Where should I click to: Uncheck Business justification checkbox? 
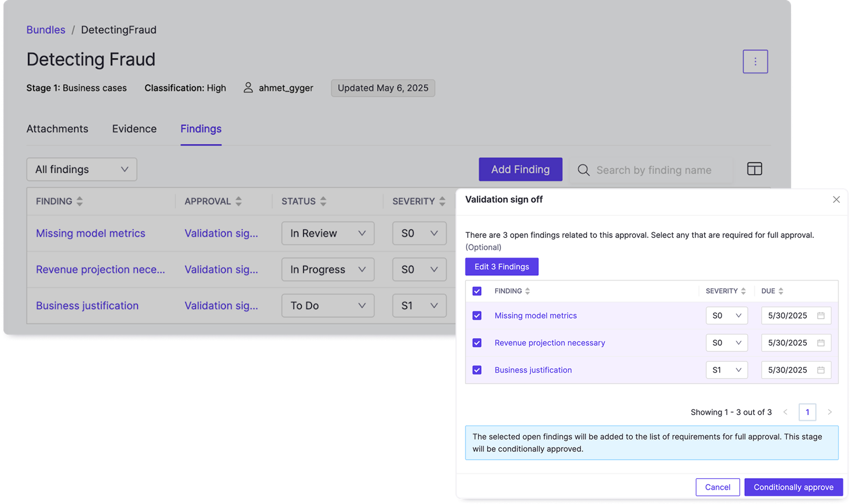click(x=477, y=370)
